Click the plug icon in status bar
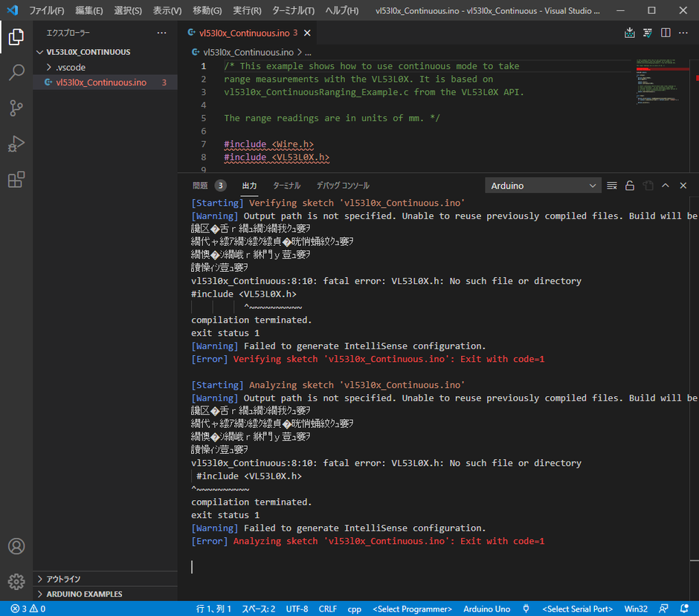The width and height of the screenshot is (699, 616). tap(526, 609)
